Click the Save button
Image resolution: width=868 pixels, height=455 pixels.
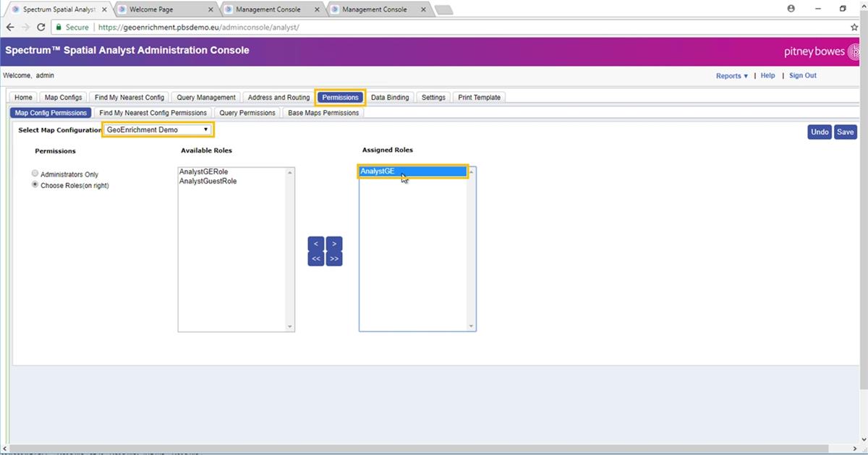pyautogui.click(x=845, y=132)
